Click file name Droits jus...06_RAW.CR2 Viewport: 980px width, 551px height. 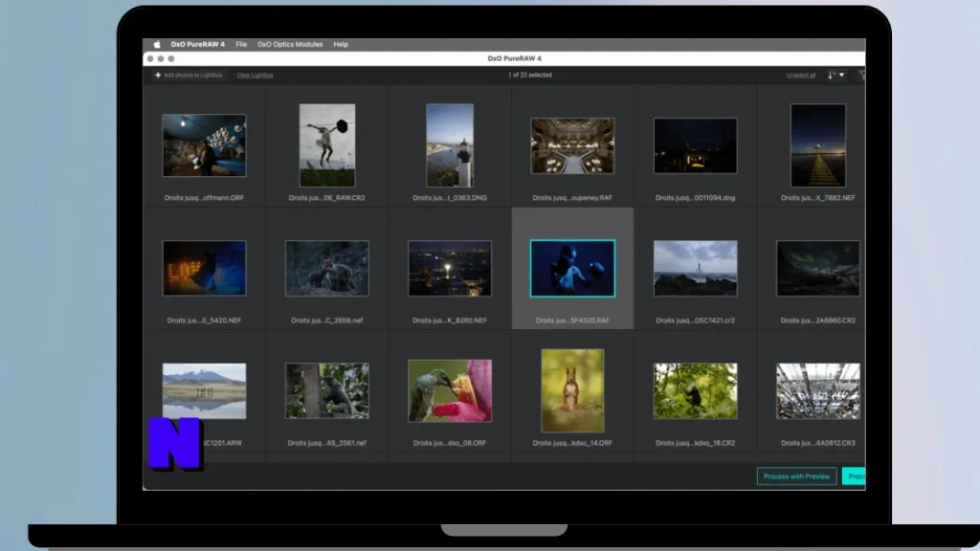pyautogui.click(x=327, y=197)
